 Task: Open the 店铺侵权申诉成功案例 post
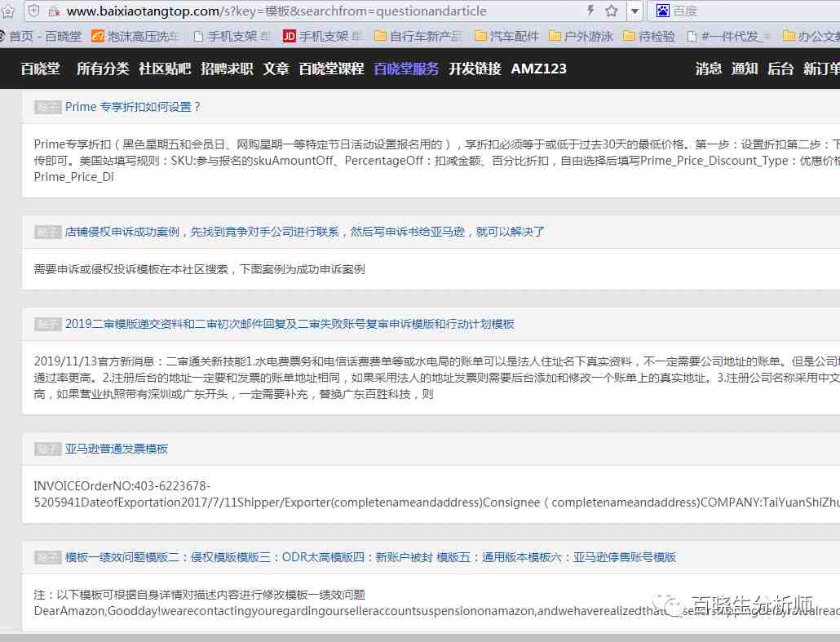coord(305,232)
